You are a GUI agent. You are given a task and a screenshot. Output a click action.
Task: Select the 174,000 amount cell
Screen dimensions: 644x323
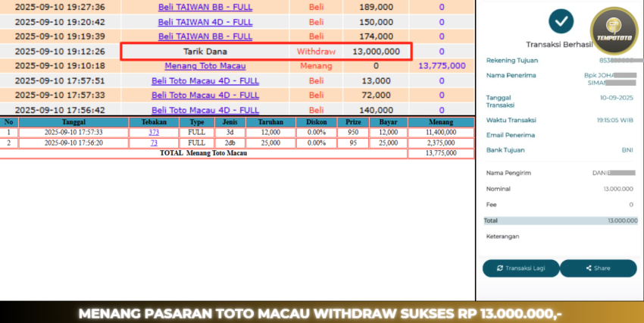coord(377,36)
